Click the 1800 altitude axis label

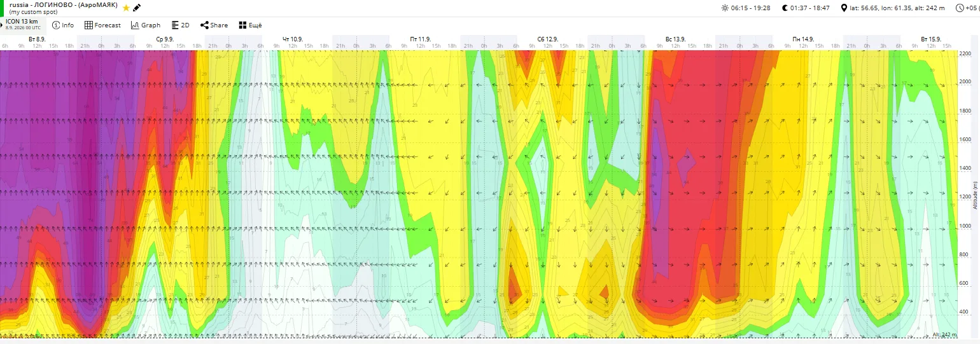[x=965, y=111]
